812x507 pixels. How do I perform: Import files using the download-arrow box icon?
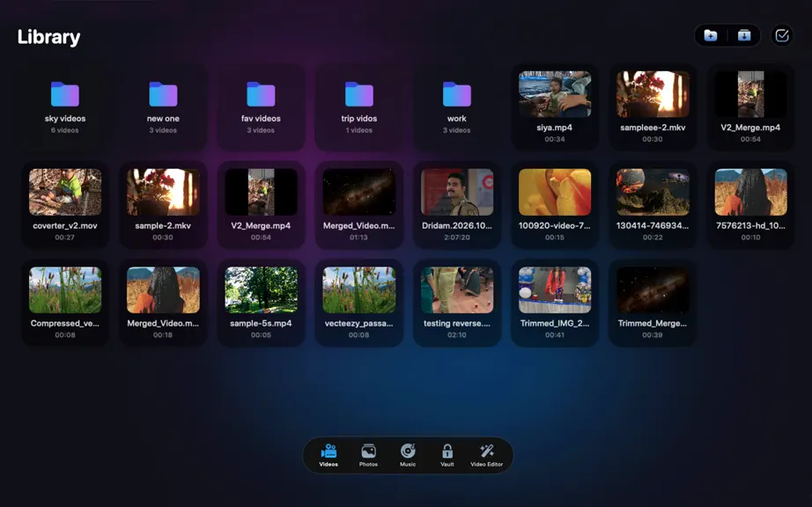[744, 35]
